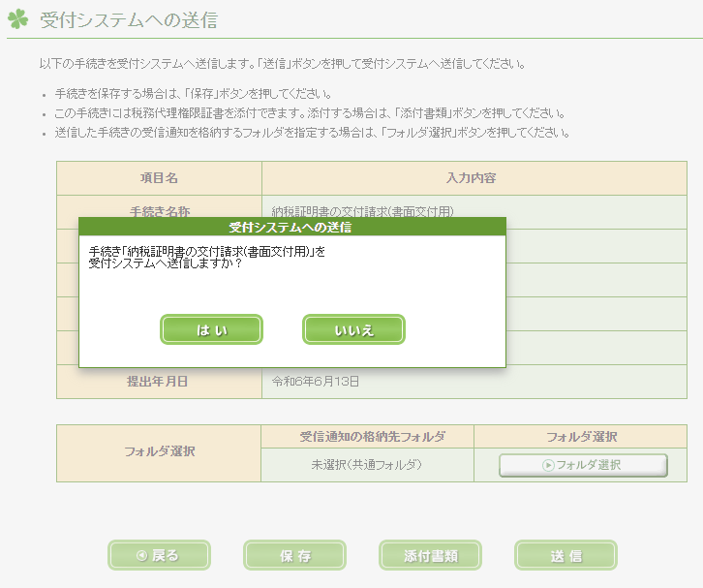Cancel sending with the いいえ button

(x=353, y=329)
